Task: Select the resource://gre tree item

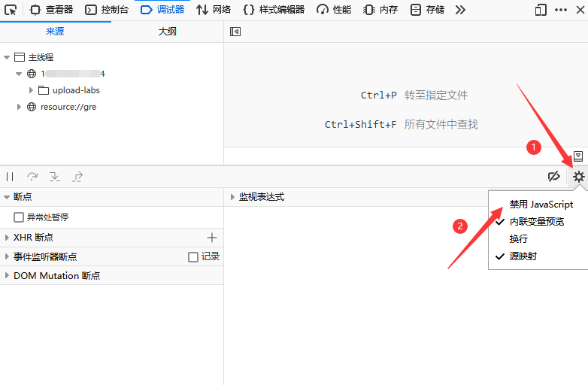Action: point(68,107)
